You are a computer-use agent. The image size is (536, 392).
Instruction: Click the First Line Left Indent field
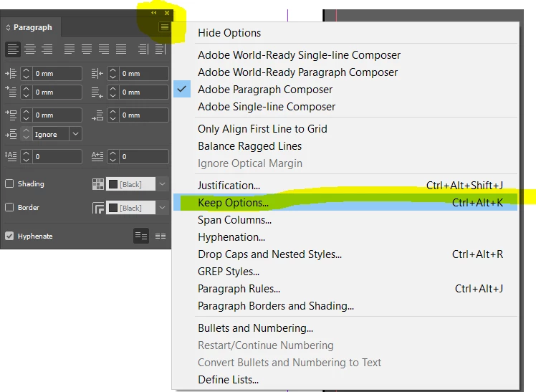[x=57, y=92]
